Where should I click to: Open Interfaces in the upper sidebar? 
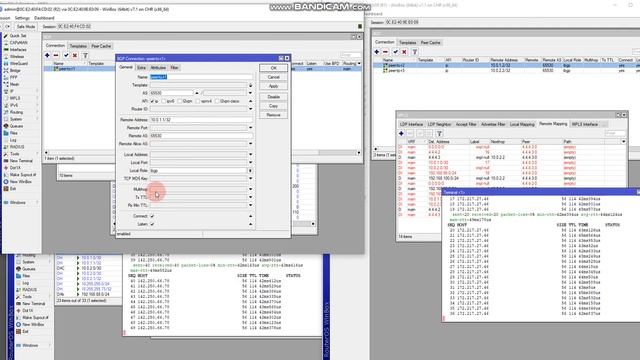tap(18, 49)
